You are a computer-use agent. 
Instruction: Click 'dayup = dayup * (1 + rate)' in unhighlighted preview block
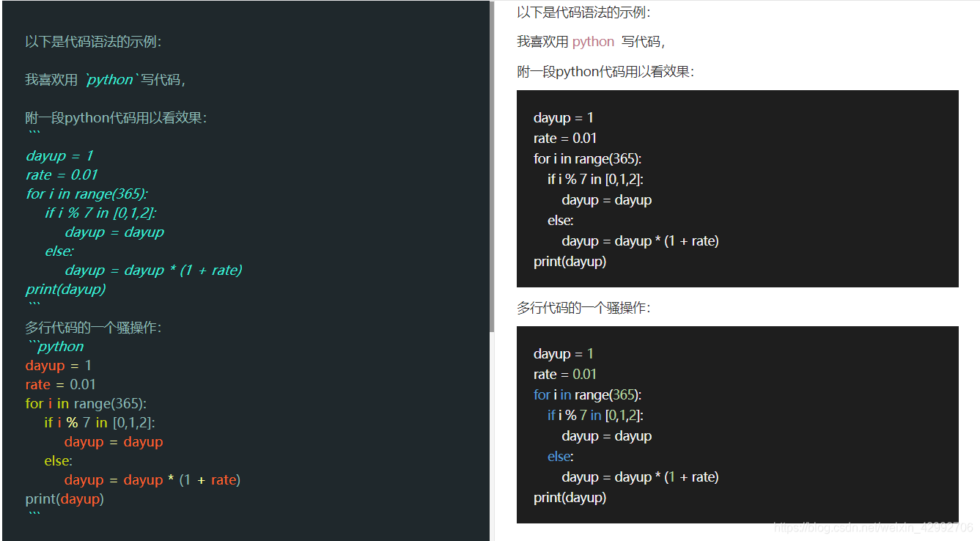[641, 241]
